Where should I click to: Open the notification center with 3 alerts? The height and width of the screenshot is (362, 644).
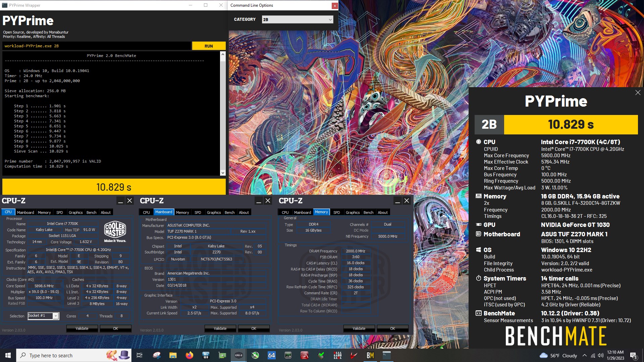coord(633,356)
